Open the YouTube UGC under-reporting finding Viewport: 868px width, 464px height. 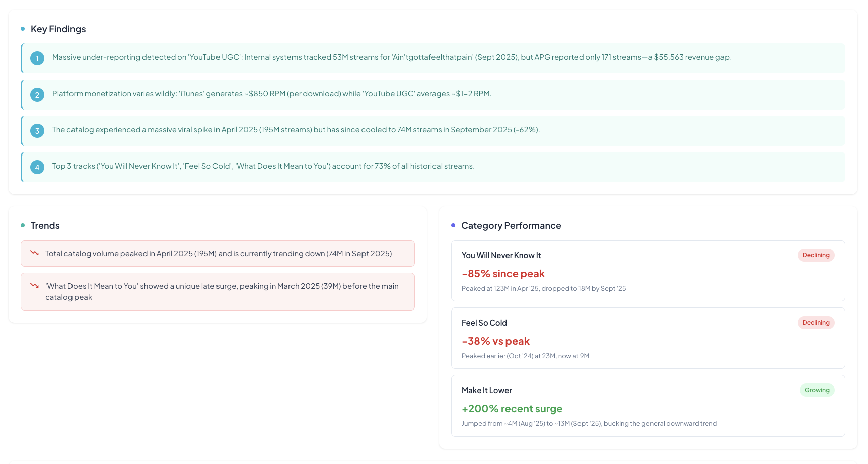tap(392, 57)
